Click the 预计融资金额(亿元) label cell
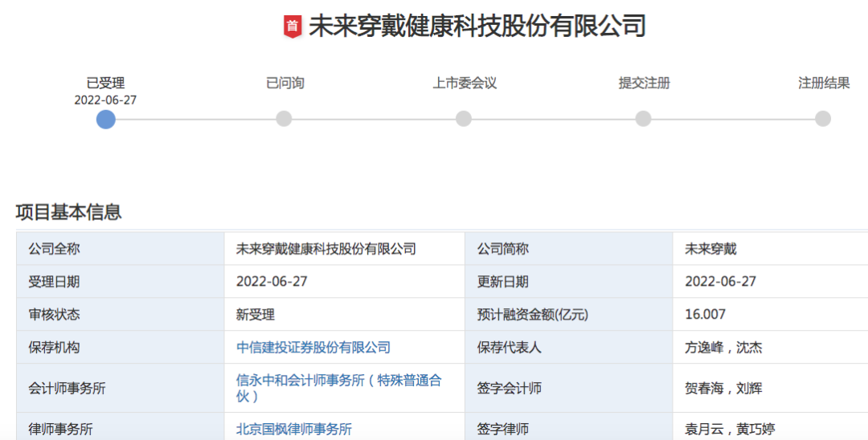The width and height of the screenshot is (868, 440). (568, 315)
